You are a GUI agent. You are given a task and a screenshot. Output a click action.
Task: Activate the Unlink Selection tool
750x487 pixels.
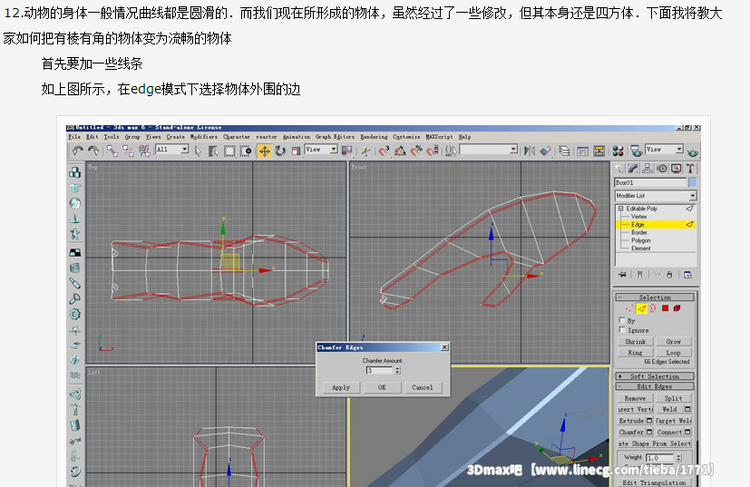coord(128,151)
